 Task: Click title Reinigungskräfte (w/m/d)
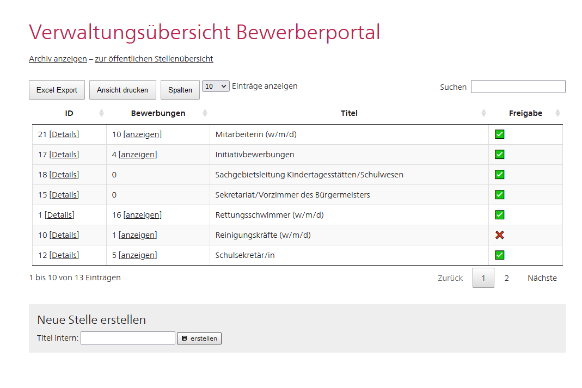click(263, 235)
